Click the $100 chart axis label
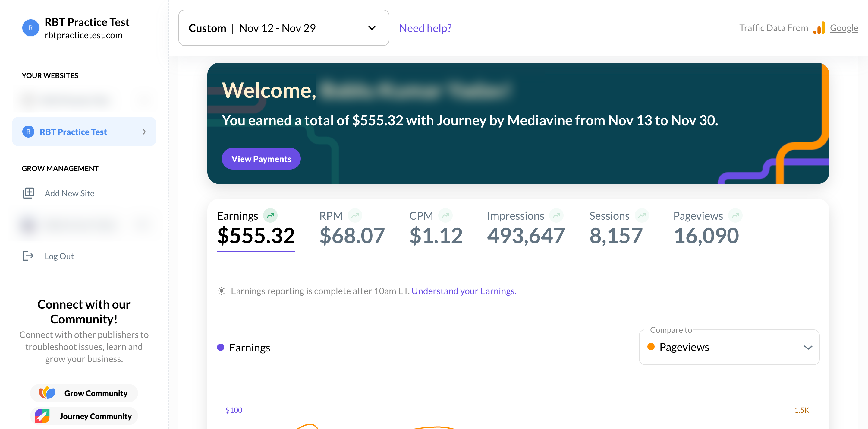Viewport: 868px width, 429px height. 234,410
